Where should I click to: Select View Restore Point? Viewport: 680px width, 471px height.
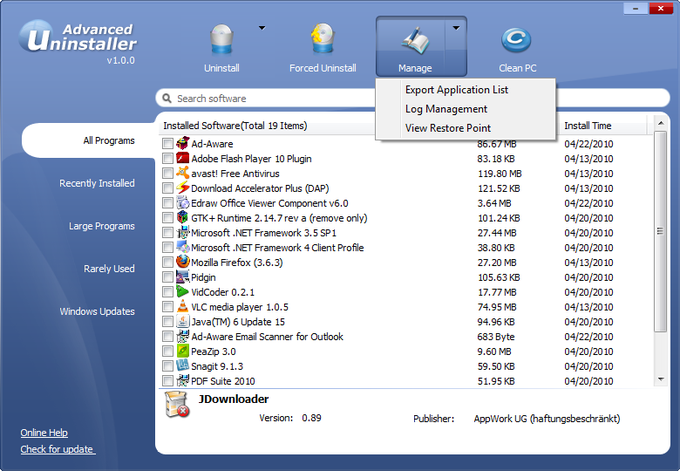448,128
